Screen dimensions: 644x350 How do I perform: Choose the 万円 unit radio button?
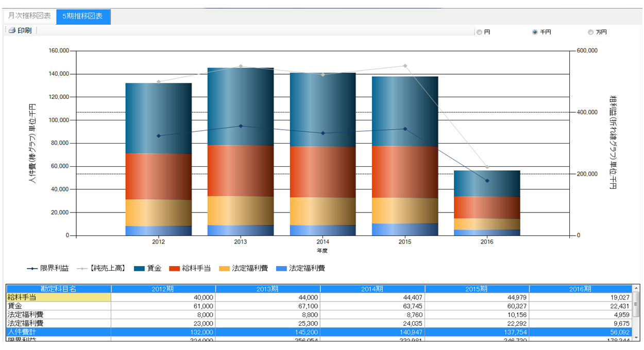point(590,32)
